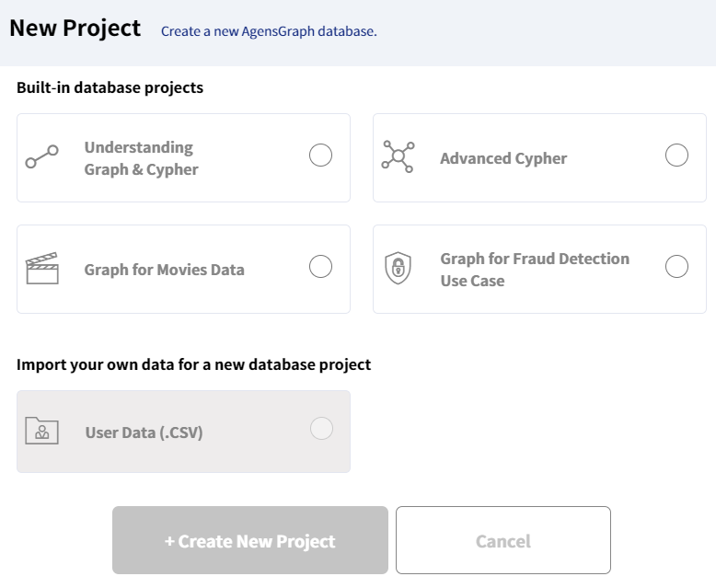Select the User Data (.CSV) radio button
The image size is (716, 588).
click(320, 429)
